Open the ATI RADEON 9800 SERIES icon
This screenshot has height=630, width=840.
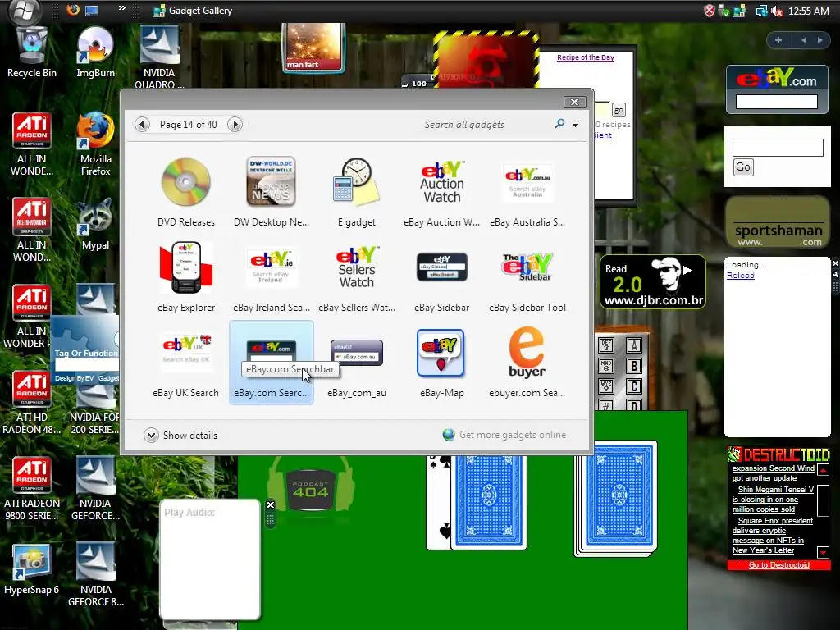(x=32, y=489)
